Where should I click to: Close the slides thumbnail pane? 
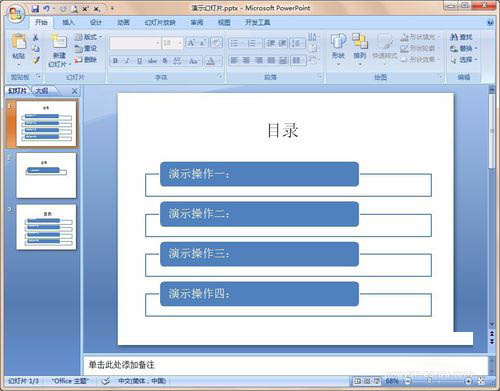click(75, 91)
